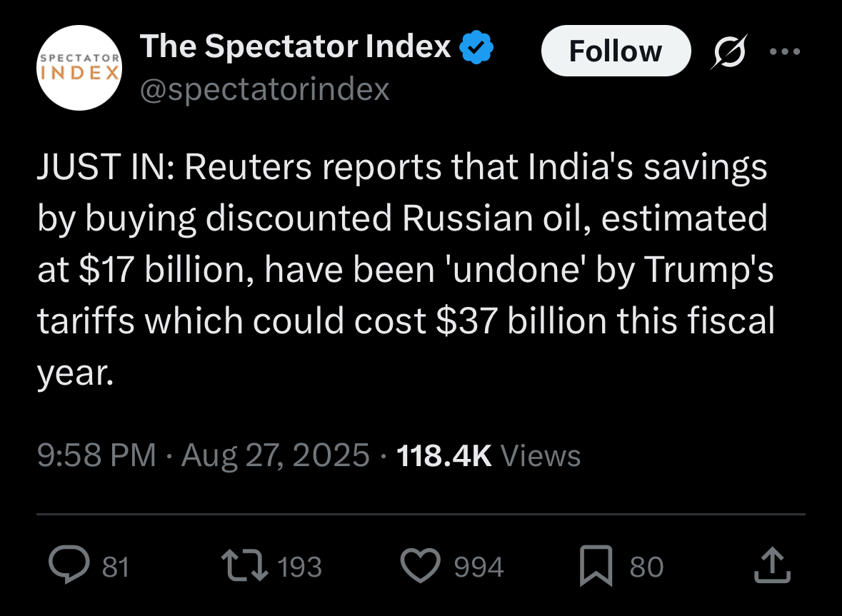Click the 994 likes count
Image resolution: width=842 pixels, height=616 pixels.
479,567
